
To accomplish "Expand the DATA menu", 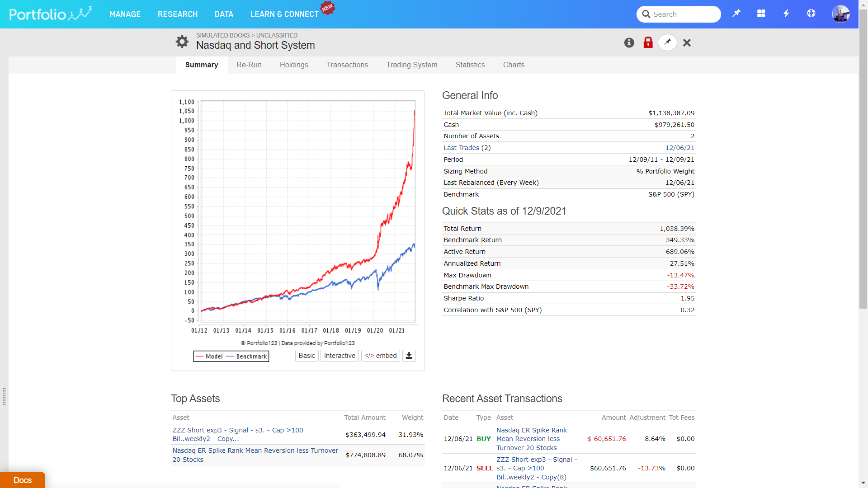I will (224, 14).
